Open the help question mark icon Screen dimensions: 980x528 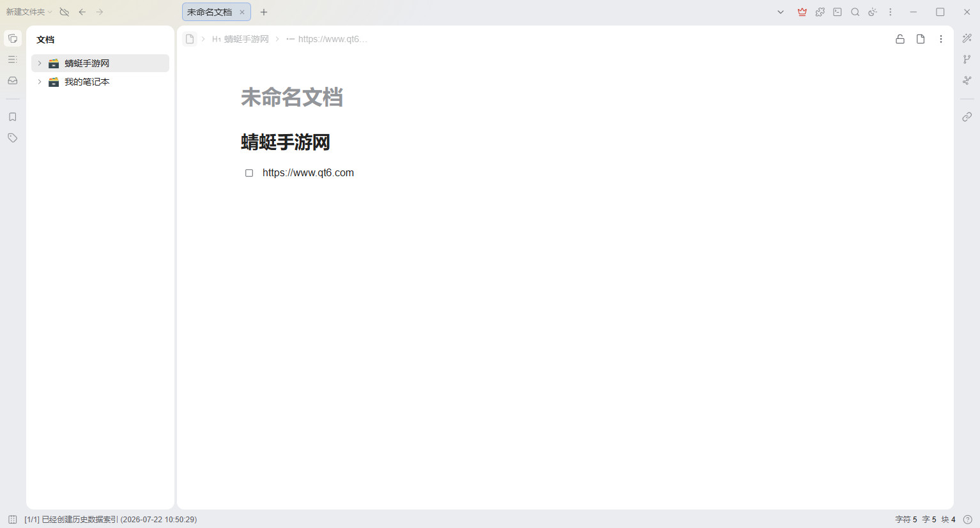[968, 520]
